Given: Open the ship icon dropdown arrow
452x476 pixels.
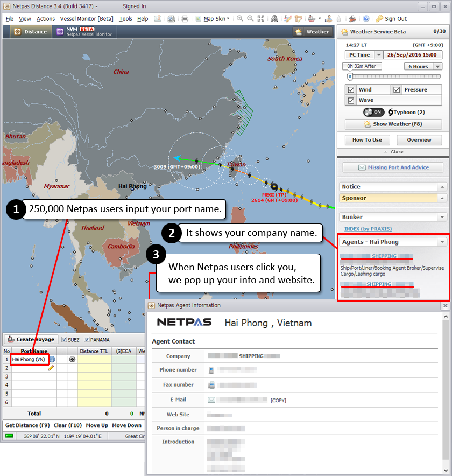Looking at the screenshot, I should point(320,19).
